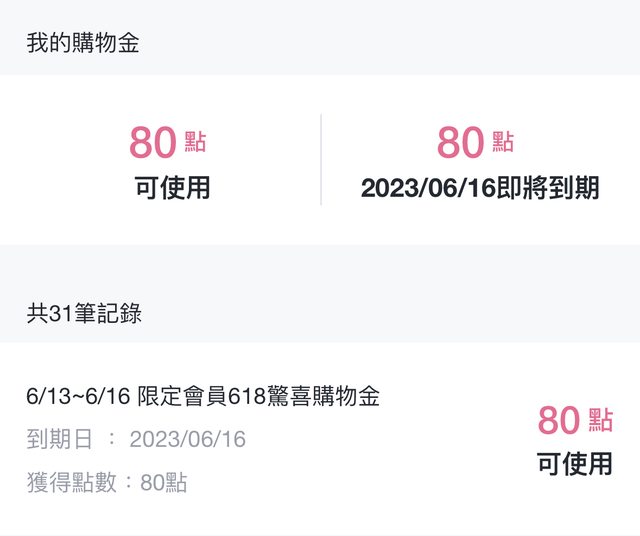Select the 2023/06/16 date in the expiring summary
640x536 pixels.
tap(429, 188)
